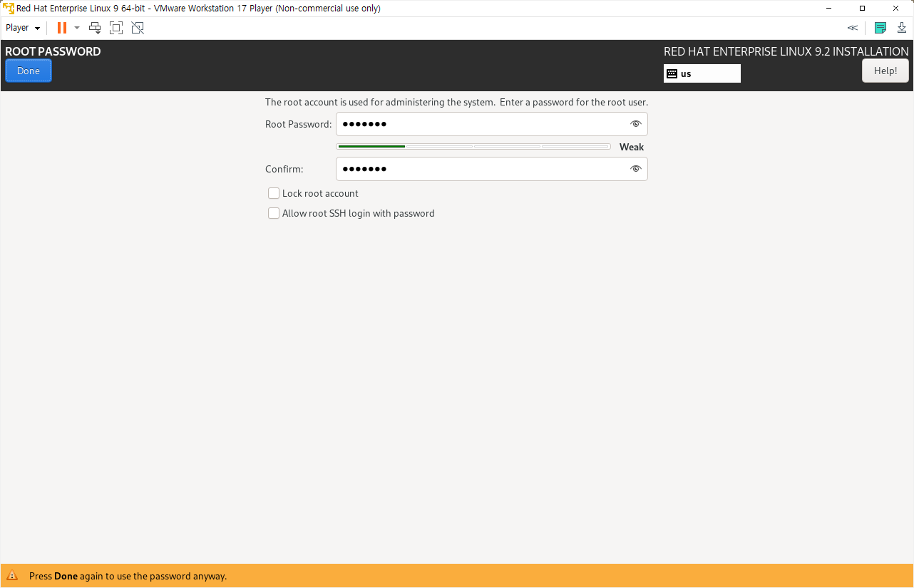Viewport: 914px width, 588px height.
Task: Click the keyboard icon beside us layout
Action: tap(672, 73)
